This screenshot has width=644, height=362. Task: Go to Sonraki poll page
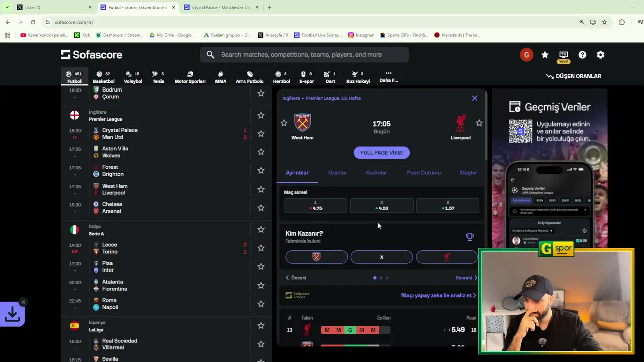pyautogui.click(x=466, y=278)
